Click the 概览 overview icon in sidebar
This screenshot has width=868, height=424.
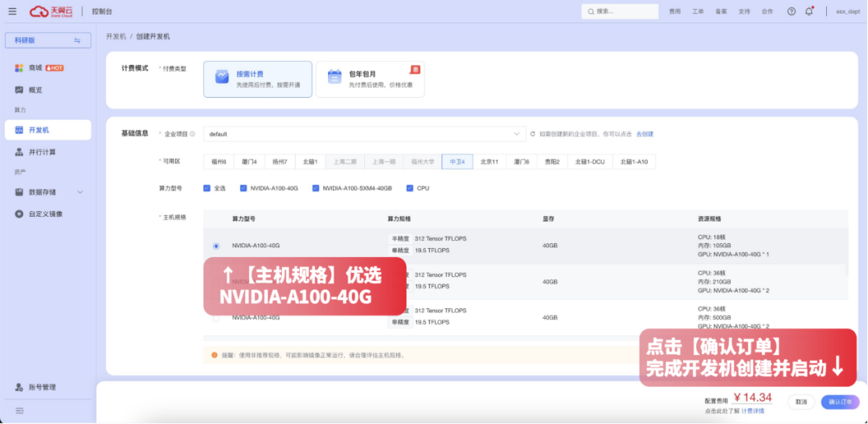click(19, 90)
